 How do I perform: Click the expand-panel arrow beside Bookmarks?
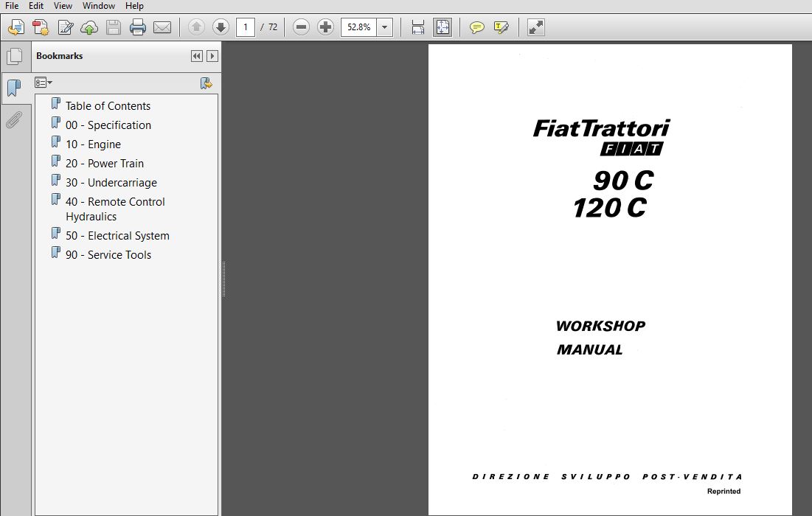click(212, 56)
